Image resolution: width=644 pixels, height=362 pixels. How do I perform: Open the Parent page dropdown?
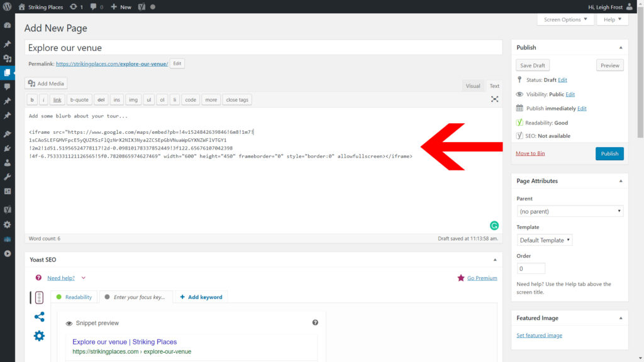point(570,212)
